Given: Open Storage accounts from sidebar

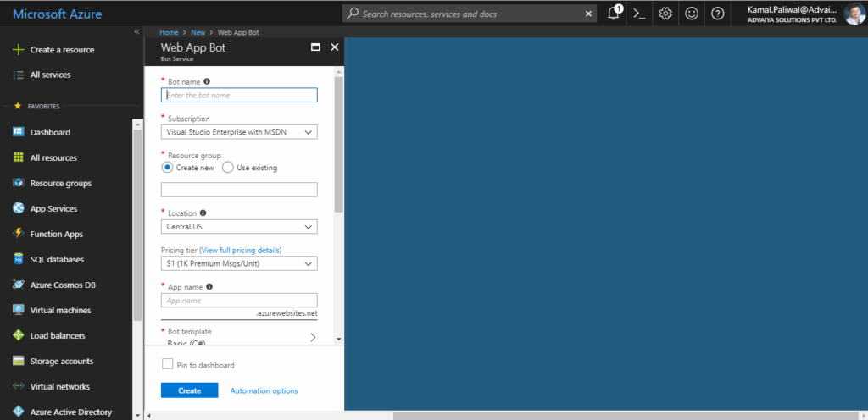Looking at the screenshot, I should coord(61,362).
